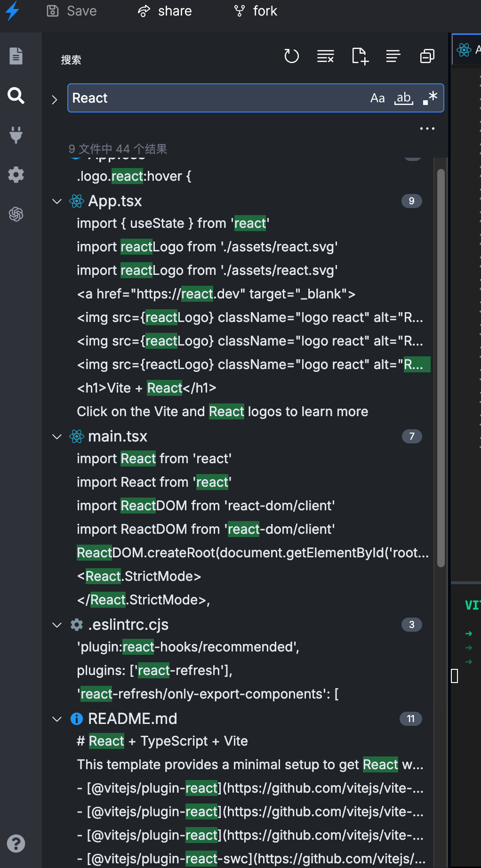Click the Save button

pos(72,11)
